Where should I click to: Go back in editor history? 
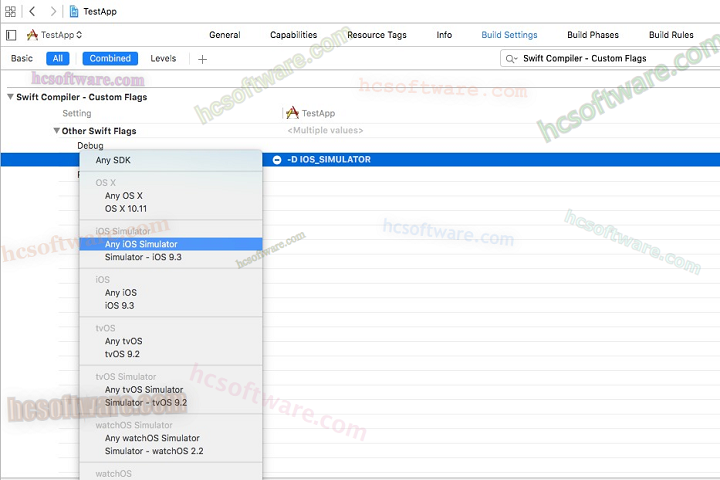tap(32, 11)
